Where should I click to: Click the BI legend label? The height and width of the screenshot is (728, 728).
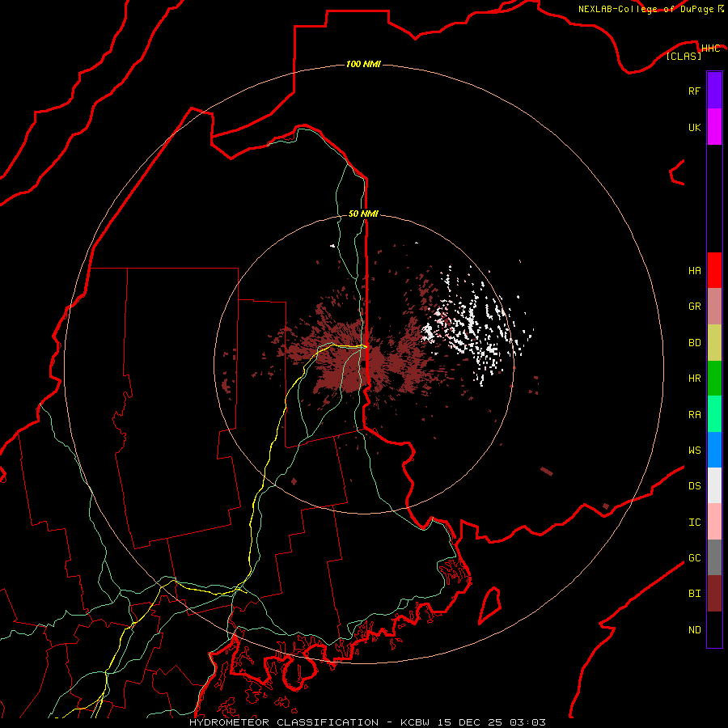point(694,594)
